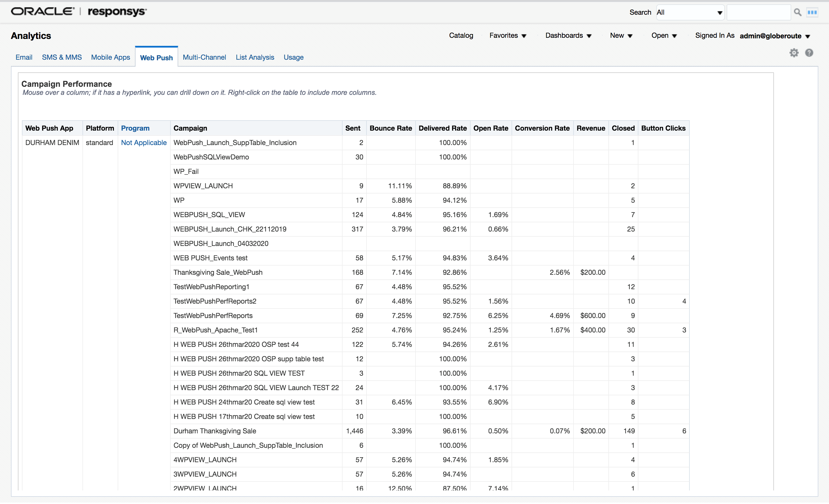The width and height of the screenshot is (829, 504).
Task: Click the Not Applicable program link
Action: [x=144, y=143]
